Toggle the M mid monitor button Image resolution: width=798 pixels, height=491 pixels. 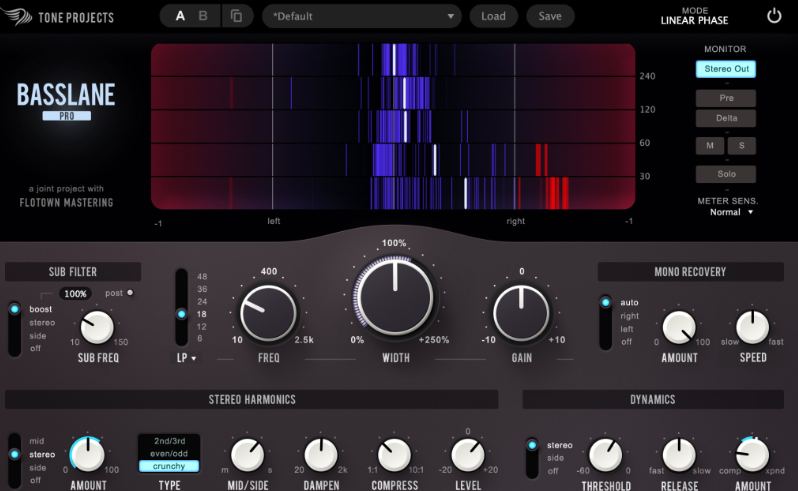pyautogui.click(x=709, y=146)
